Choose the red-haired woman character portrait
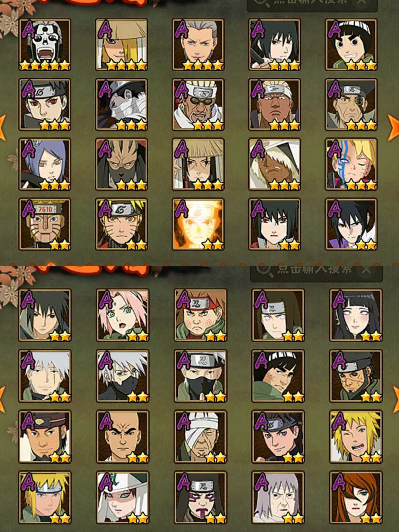 [356, 497]
